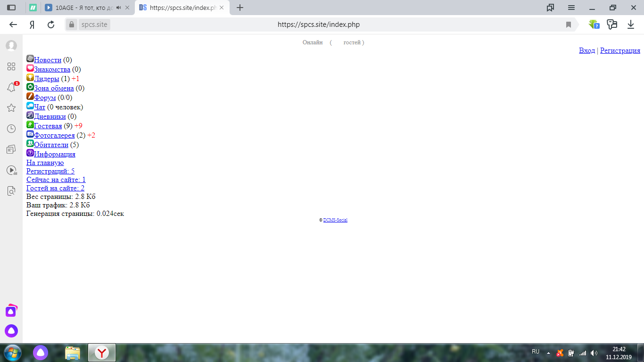Open the Форум section link
The height and width of the screenshot is (362, 644).
(x=45, y=98)
